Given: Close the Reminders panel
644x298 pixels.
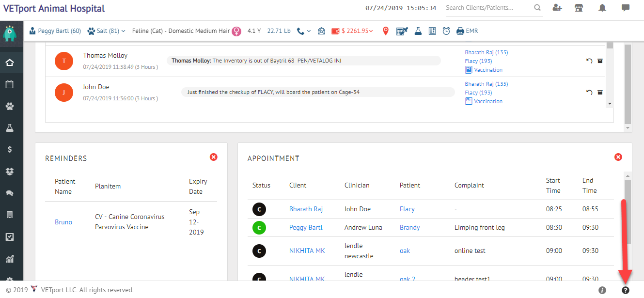Looking at the screenshot, I should pos(214,157).
